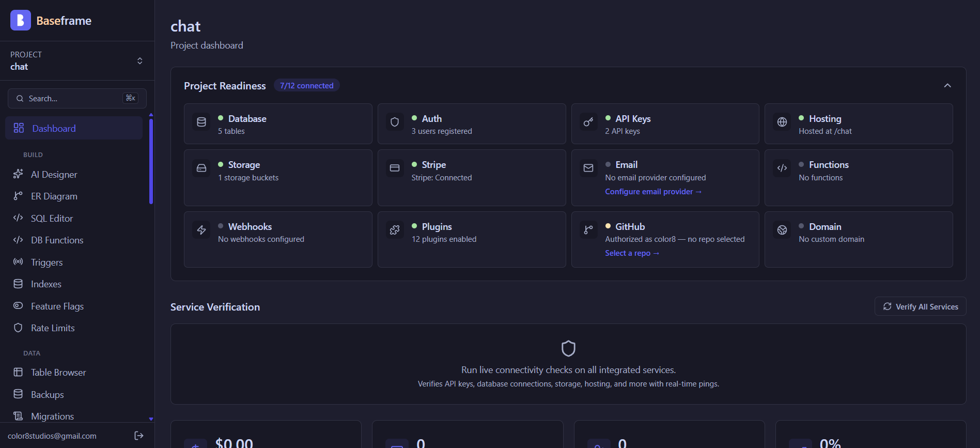Click the 'No functions' text

pyautogui.click(x=820, y=178)
